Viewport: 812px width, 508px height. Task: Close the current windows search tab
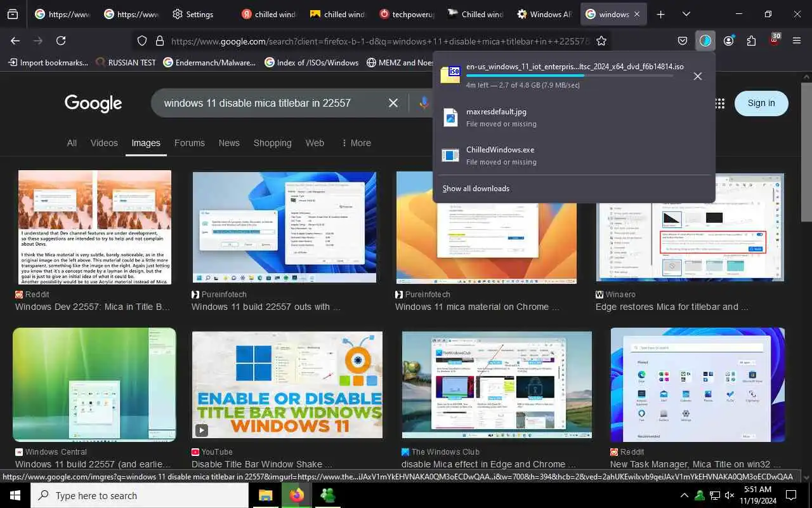637,14
